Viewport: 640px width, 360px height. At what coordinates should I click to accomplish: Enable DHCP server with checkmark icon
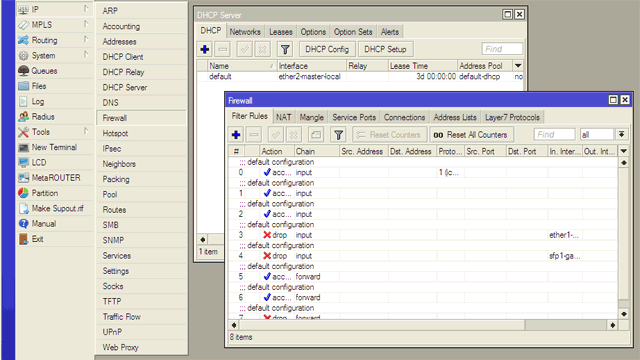[x=244, y=49]
